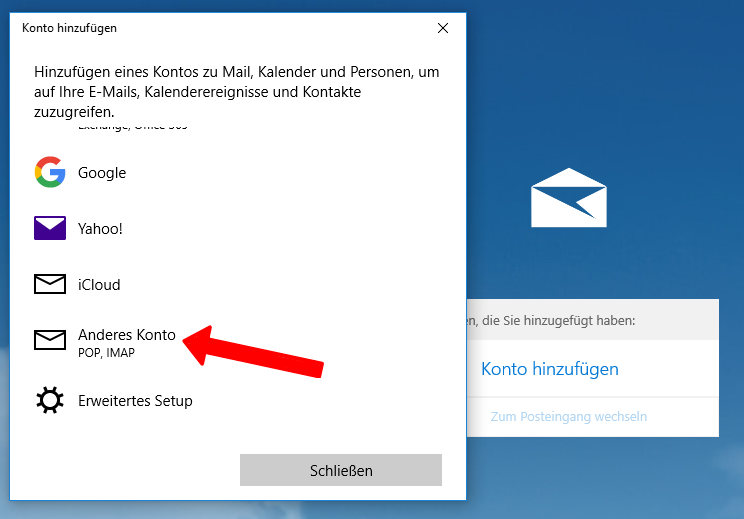Screen dimensions: 744x519
Task: Click the Anderes Konto envelope icon
Action: coord(50,340)
